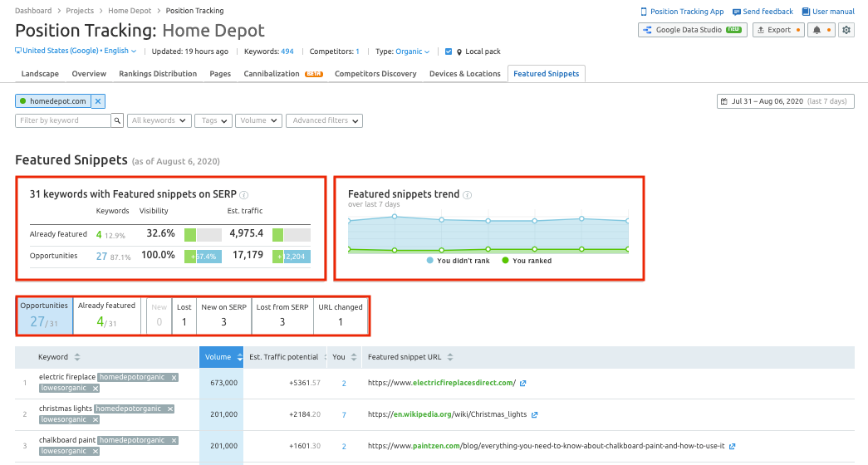Select the URL changed filter
The width and height of the screenshot is (868, 465).
[x=341, y=316]
